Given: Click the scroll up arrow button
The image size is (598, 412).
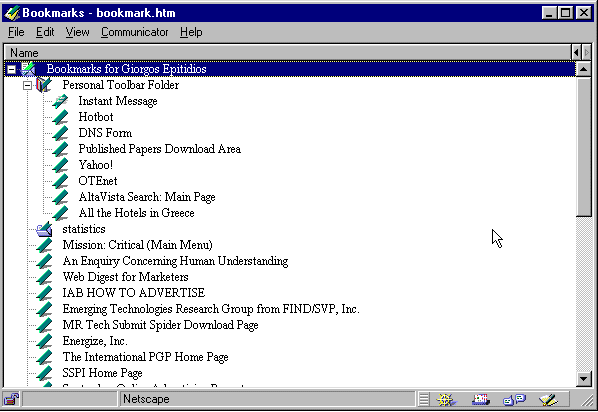Looking at the screenshot, I should (x=584, y=69).
